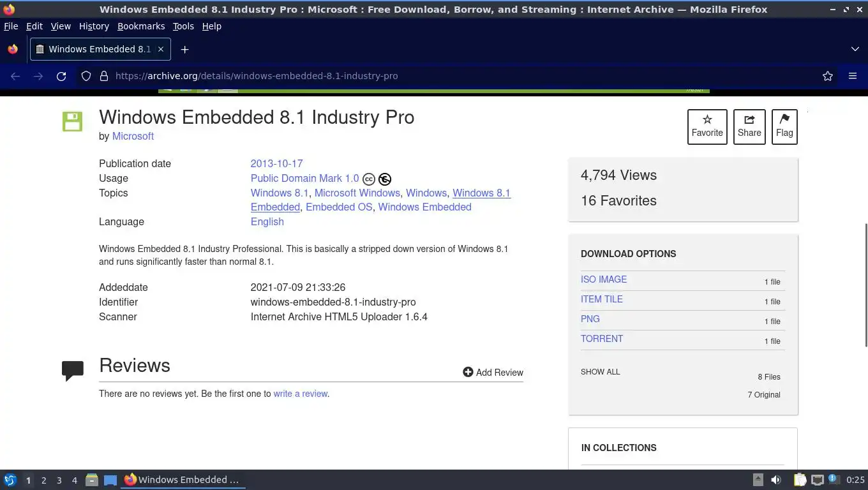Image resolution: width=868 pixels, height=490 pixels.
Task: Open Firefox application hamburger menu
Action: point(853,76)
